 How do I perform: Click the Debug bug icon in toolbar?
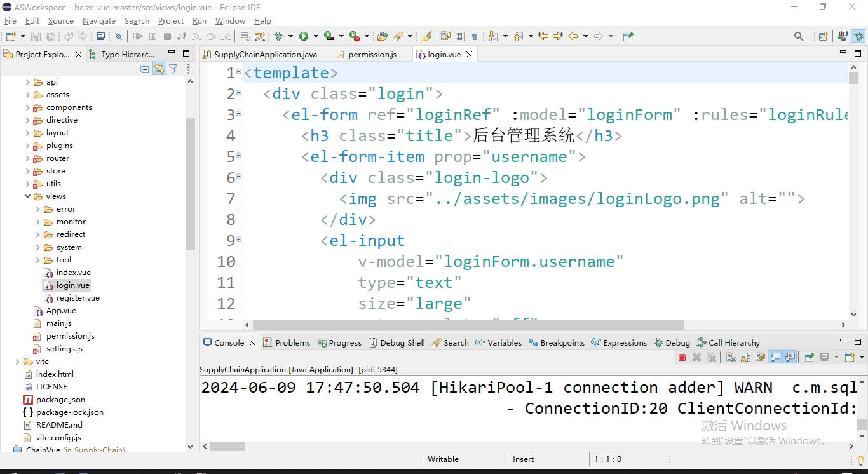pyautogui.click(x=278, y=36)
